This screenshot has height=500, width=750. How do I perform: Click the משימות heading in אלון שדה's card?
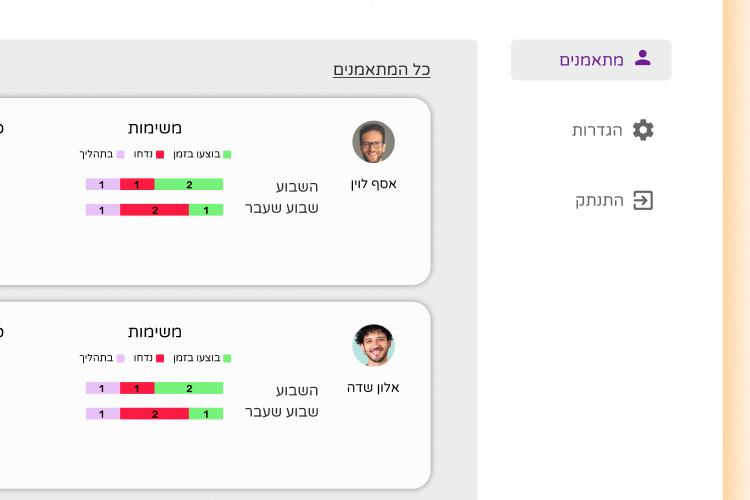pyautogui.click(x=154, y=332)
